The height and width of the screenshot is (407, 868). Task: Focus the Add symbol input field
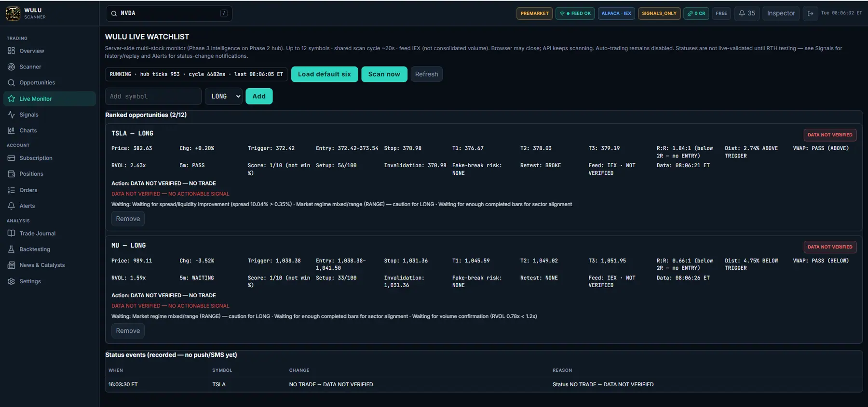click(153, 96)
